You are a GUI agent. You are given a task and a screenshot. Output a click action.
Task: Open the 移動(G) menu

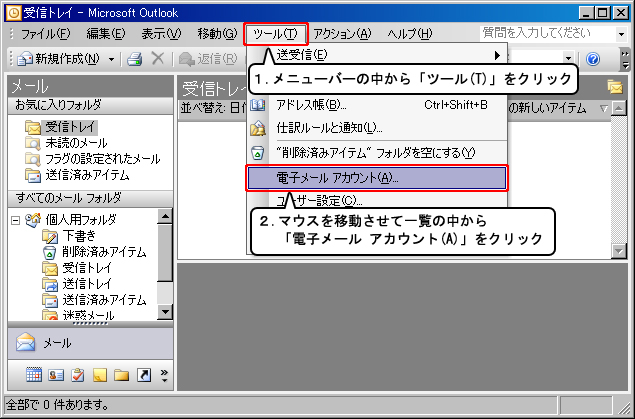tap(217, 34)
